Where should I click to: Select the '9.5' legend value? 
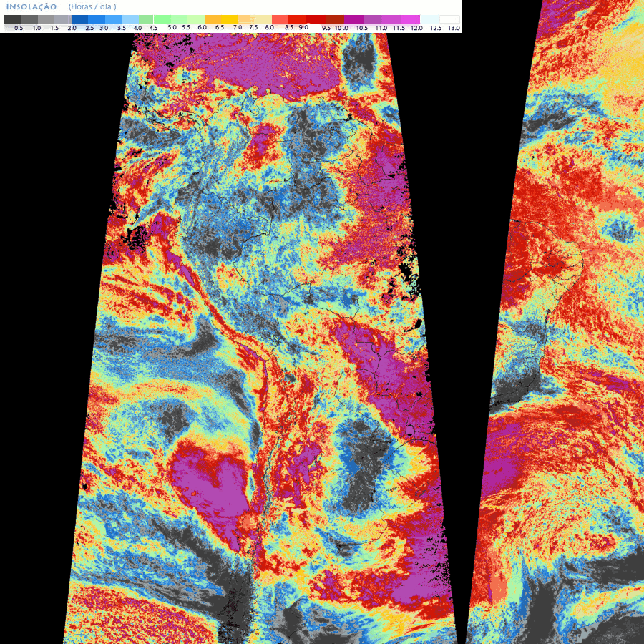326,28
